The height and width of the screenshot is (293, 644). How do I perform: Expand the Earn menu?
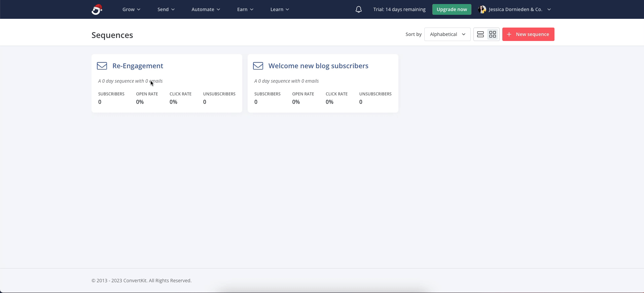[x=245, y=9]
